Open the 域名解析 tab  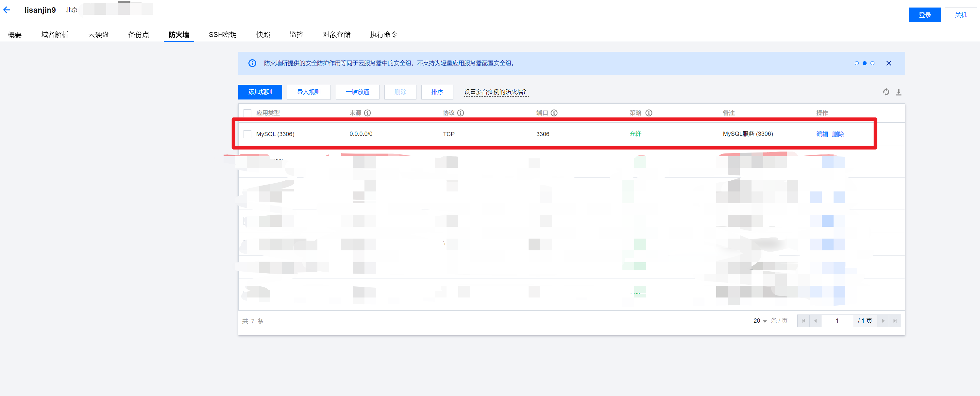(55, 35)
